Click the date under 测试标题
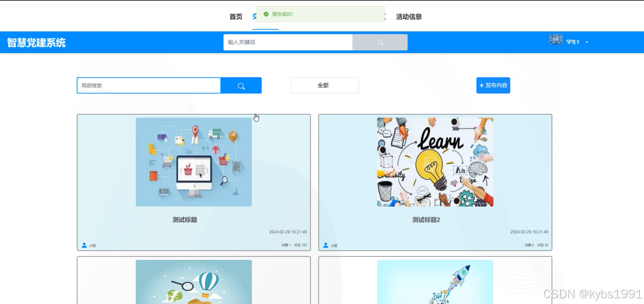 [288, 232]
